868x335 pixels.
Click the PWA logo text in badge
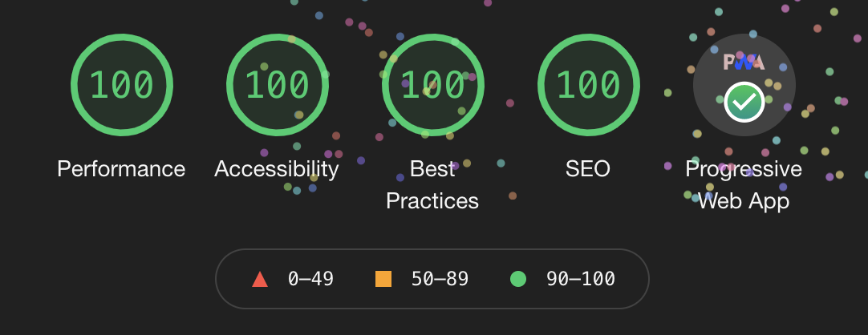coord(744,63)
